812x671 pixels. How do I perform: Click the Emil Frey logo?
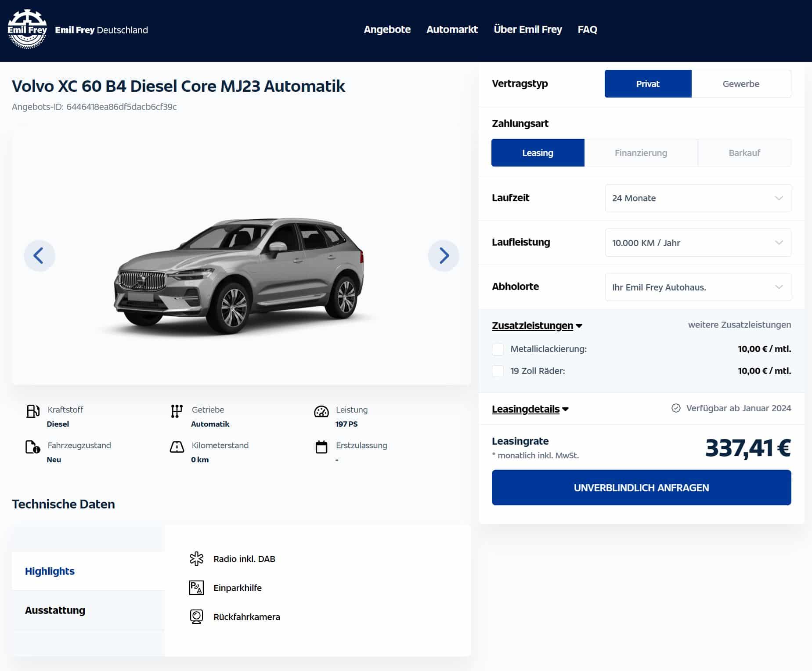(27, 29)
